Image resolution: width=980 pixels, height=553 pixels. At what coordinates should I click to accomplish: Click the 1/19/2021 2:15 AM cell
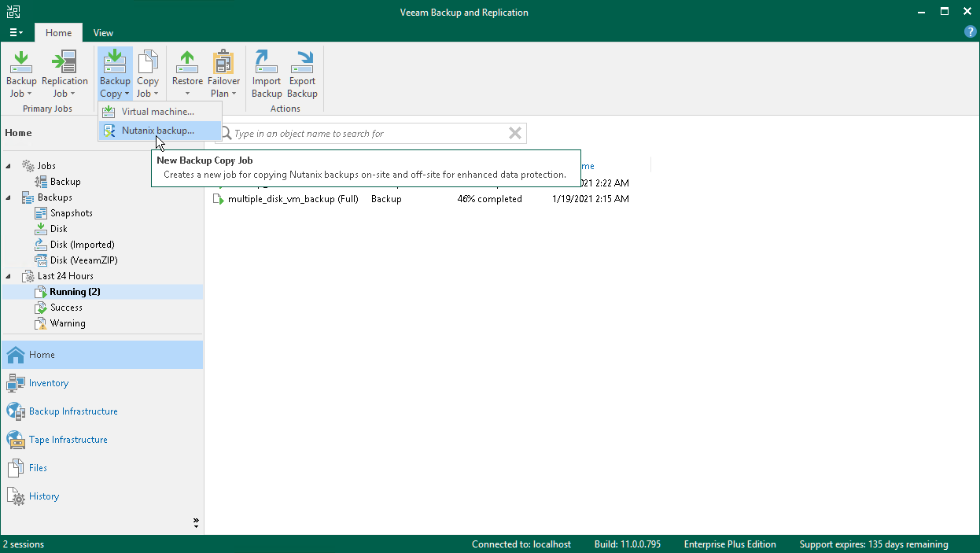click(x=591, y=199)
